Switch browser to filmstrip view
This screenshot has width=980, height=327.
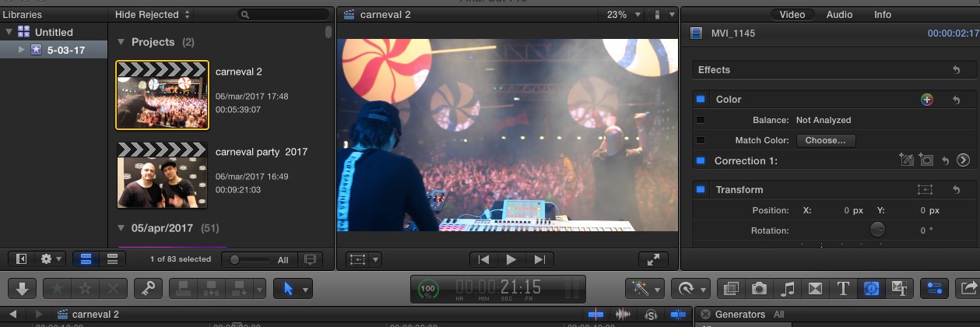coord(85,258)
